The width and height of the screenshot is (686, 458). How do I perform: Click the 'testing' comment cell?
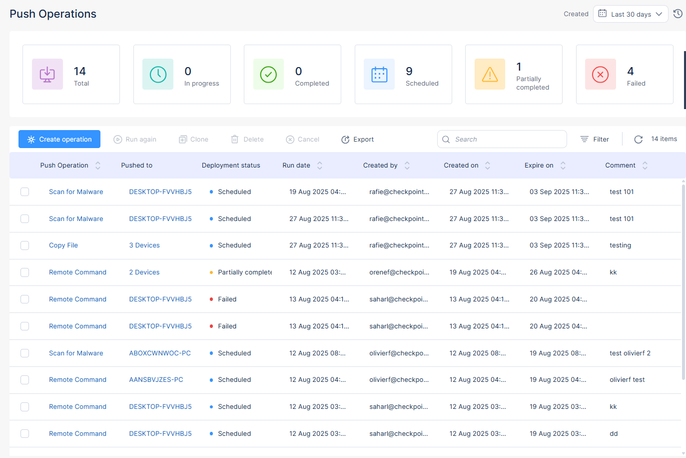(x=620, y=245)
